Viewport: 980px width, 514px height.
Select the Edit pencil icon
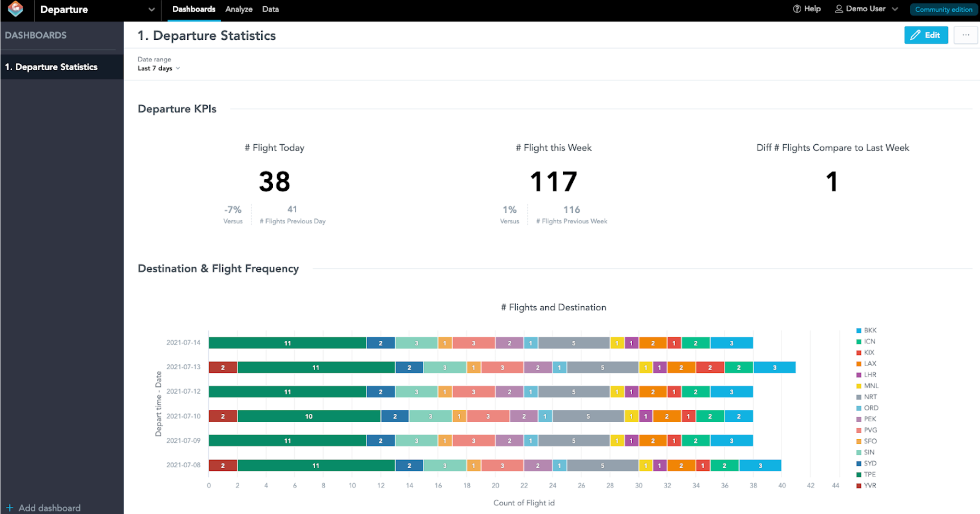pyautogui.click(x=916, y=35)
